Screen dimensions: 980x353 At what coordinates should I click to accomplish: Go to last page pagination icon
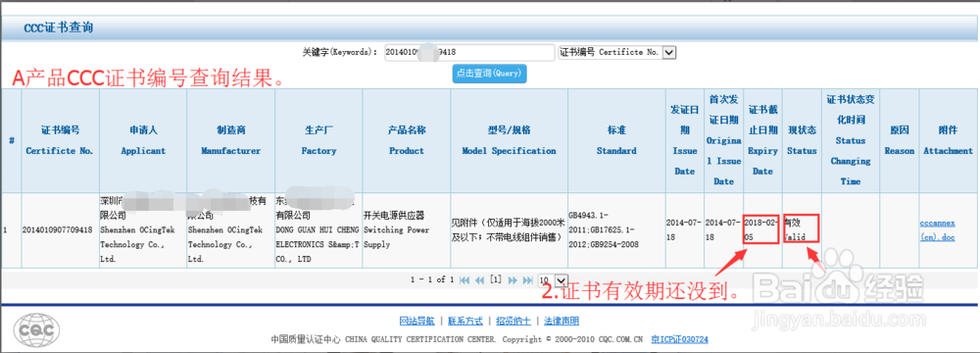click(528, 279)
